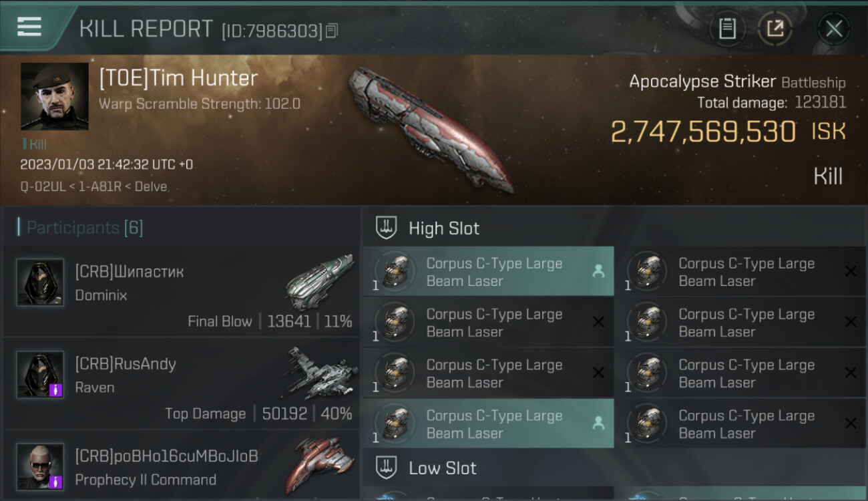Open the hamburger menu button

point(29,27)
